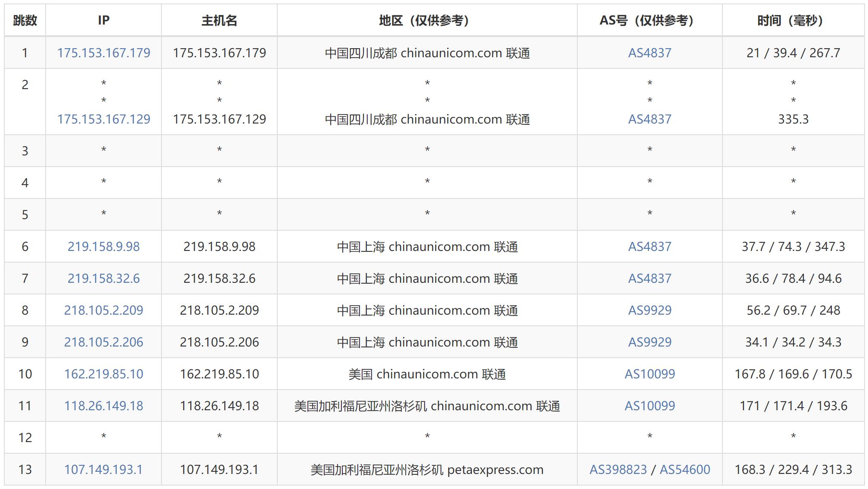Click time value 21 / 39.4 / 267.7
Image resolution: width=868 pixels, height=489 pixels.
click(794, 53)
